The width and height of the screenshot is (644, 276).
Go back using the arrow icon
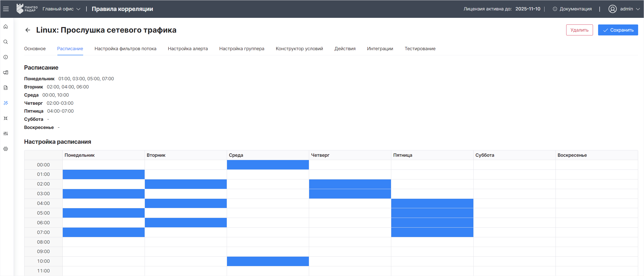point(28,30)
